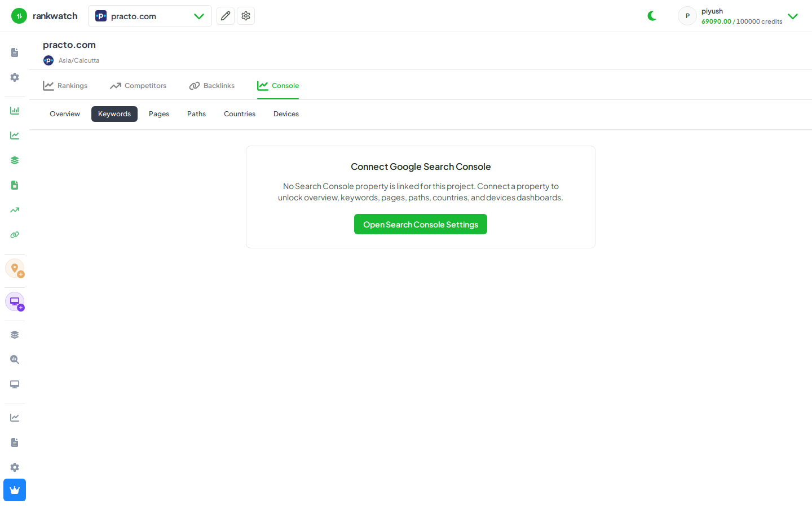This screenshot has height=508, width=812.
Task: Click the rankwatch brand name text
Action: click(x=55, y=16)
